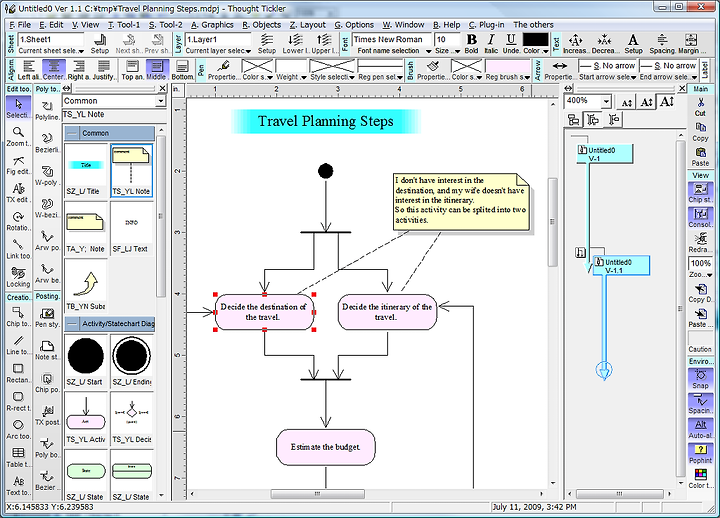Viewport: 720px width, 518px height.
Task: Toggle Chip style view
Action: tap(700, 193)
